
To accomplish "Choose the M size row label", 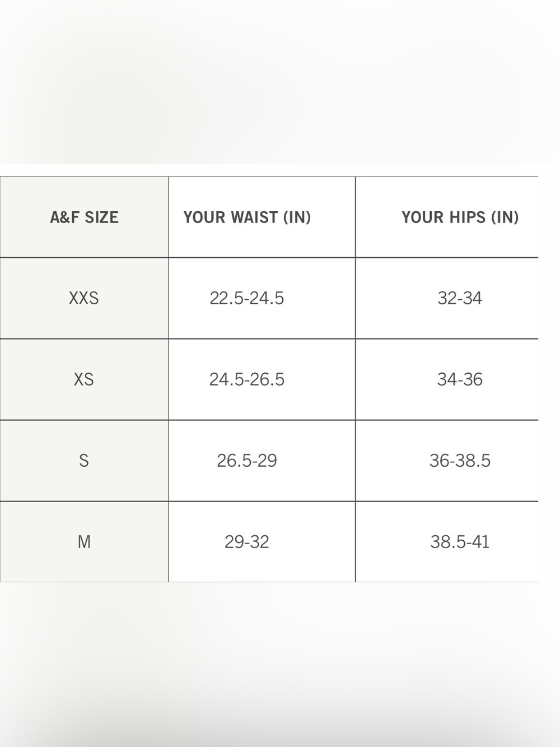I will point(84,542).
